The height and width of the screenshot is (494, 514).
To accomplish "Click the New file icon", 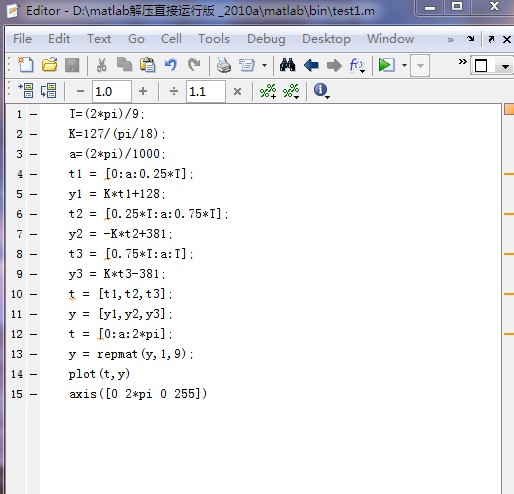I will click(26, 65).
